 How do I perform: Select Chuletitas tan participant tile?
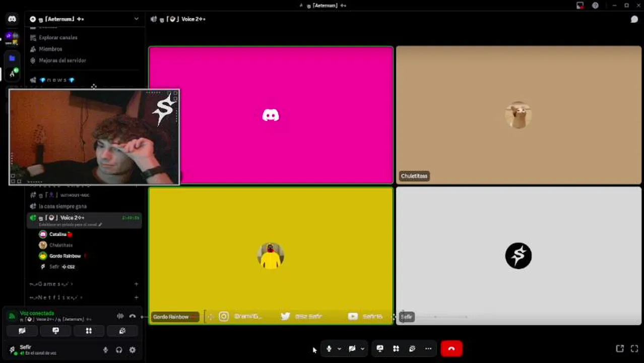(x=519, y=115)
